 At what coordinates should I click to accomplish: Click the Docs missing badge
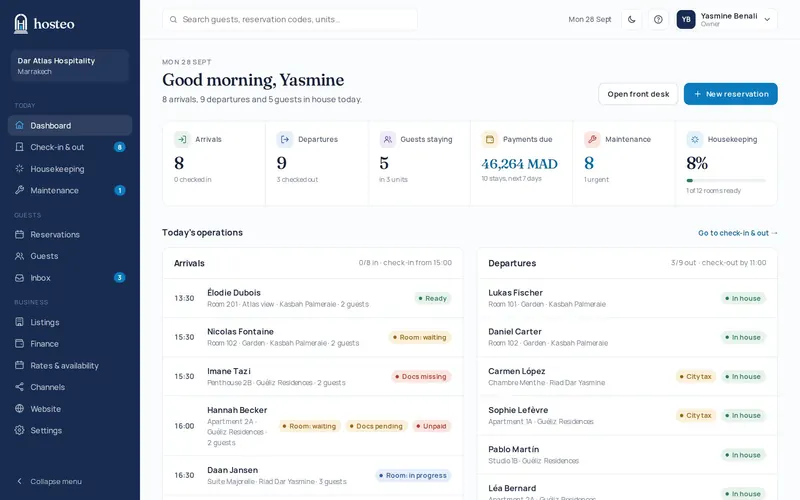coord(421,377)
